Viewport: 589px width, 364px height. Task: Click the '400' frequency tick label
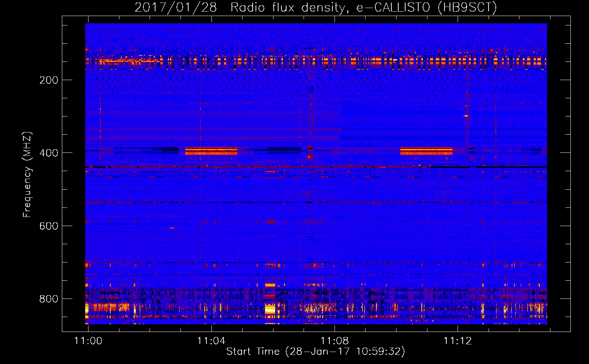pyautogui.click(x=49, y=153)
